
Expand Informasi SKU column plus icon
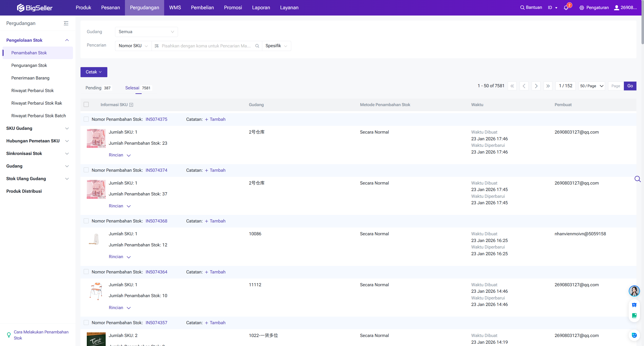[x=131, y=105]
